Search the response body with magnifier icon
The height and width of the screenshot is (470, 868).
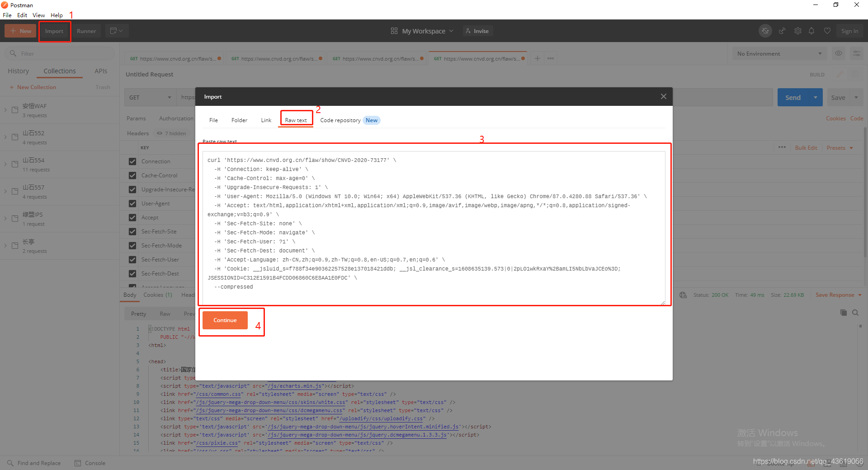[x=855, y=313]
